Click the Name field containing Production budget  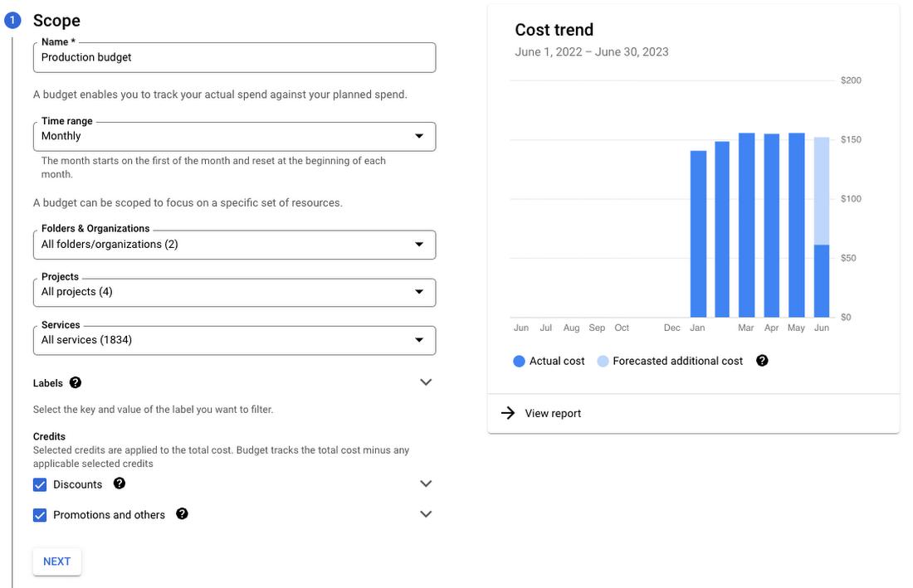click(234, 57)
